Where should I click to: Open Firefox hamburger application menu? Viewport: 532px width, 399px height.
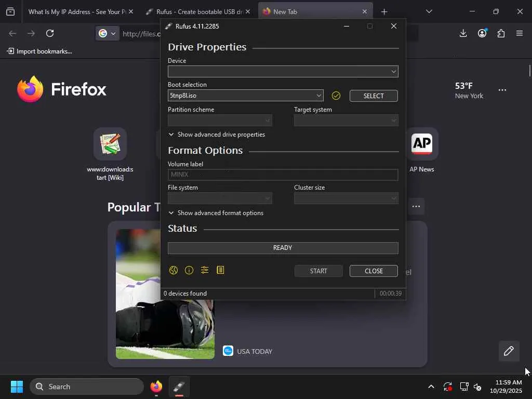click(x=520, y=33)
